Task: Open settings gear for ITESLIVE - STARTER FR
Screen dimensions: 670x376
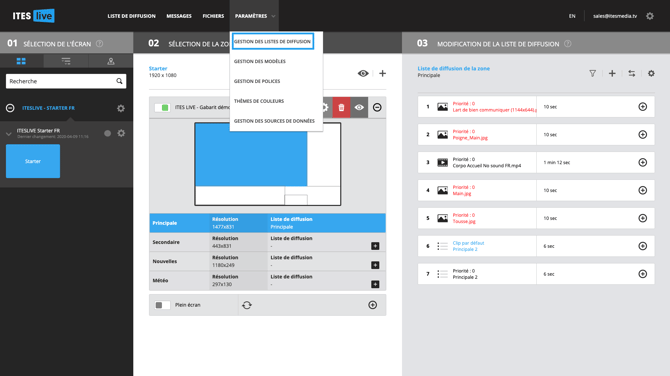Action: click(x=121, y=108)
